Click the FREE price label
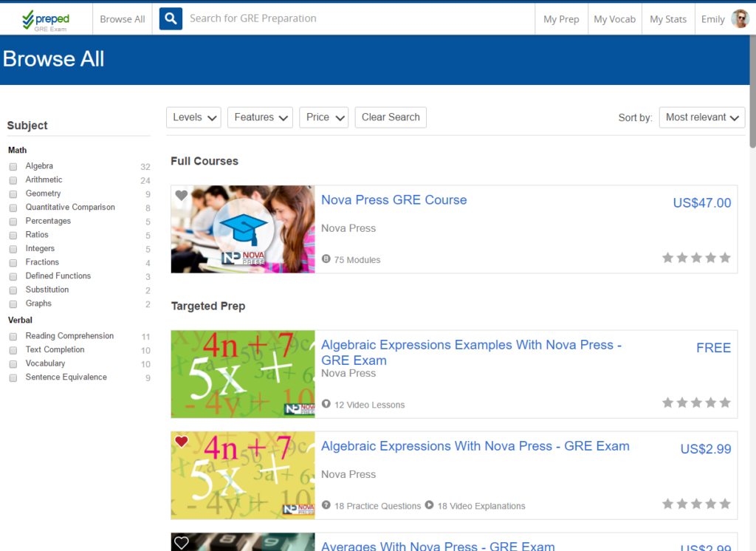This screenshot has width=756, height=551. (x=714, y=347)
